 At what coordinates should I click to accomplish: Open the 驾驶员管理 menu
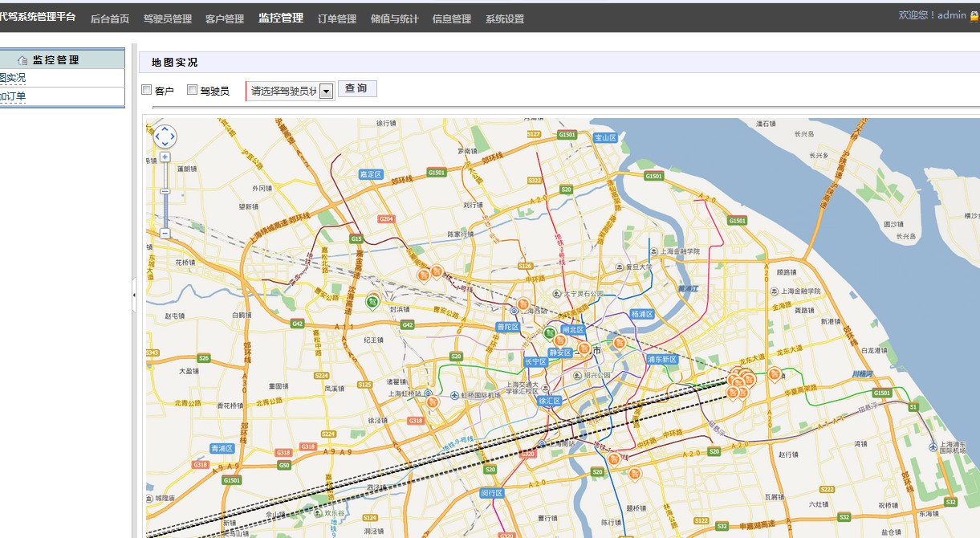[168, 18]
